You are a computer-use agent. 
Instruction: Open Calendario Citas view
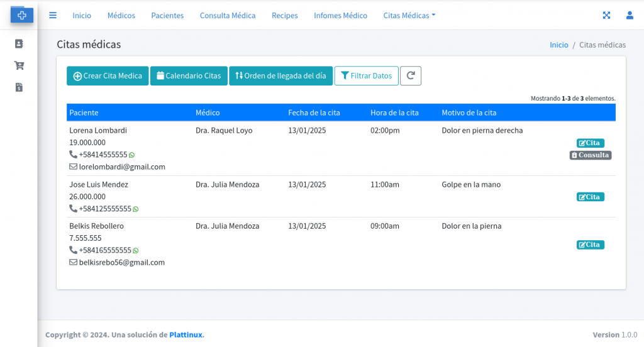pos(189,76)
